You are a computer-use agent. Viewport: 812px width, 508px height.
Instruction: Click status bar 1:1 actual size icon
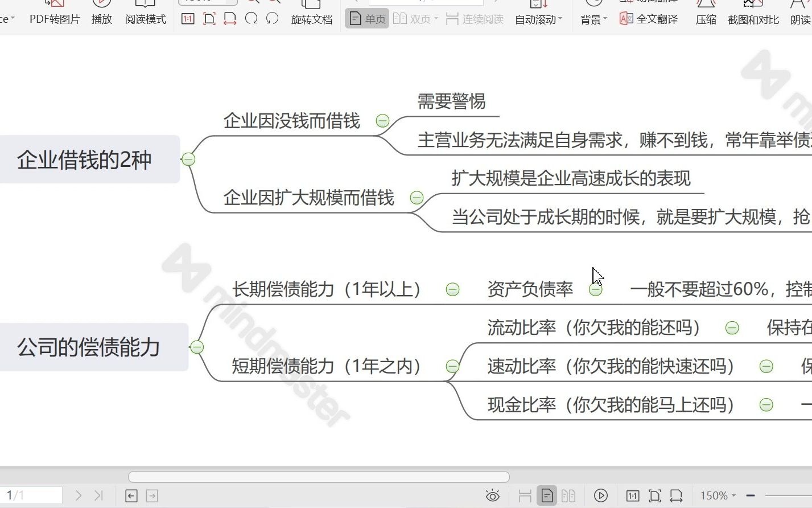click(x=633, y=495)
